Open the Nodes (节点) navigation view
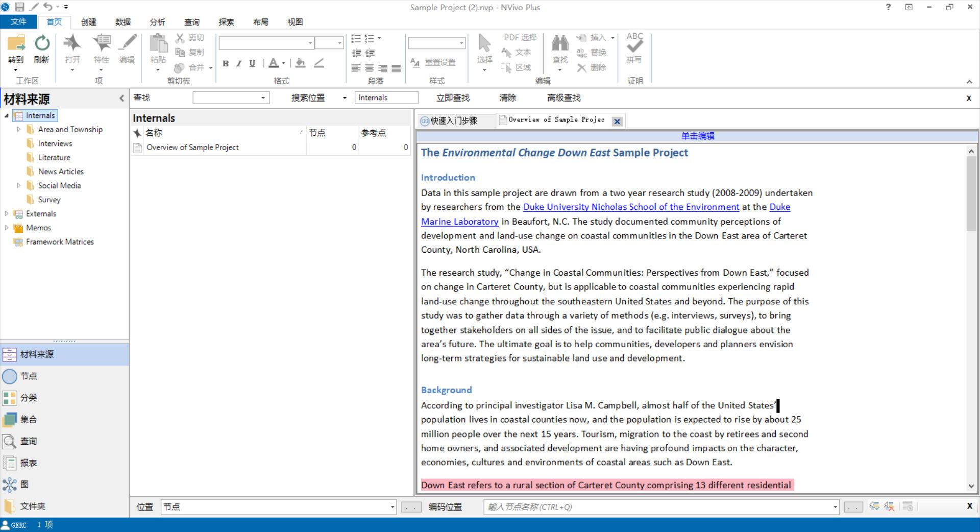 click(x=29, y=376)
